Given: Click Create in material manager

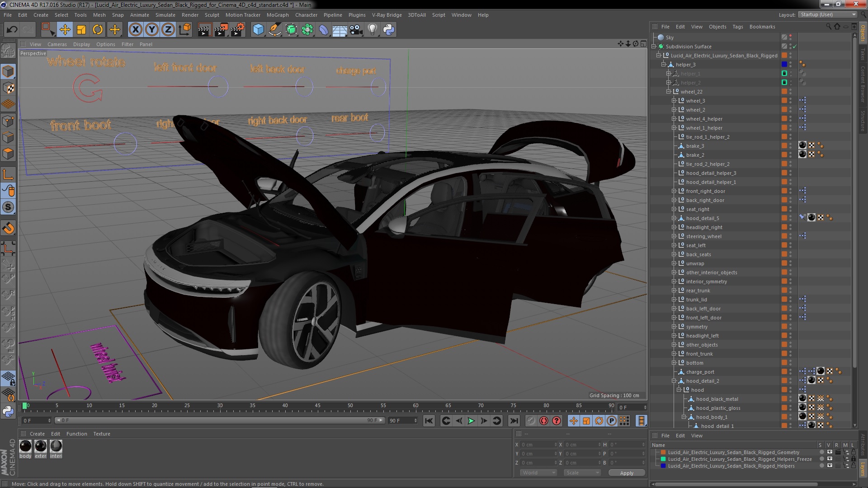Looking at the screenshot, I should tap(37, 434).
